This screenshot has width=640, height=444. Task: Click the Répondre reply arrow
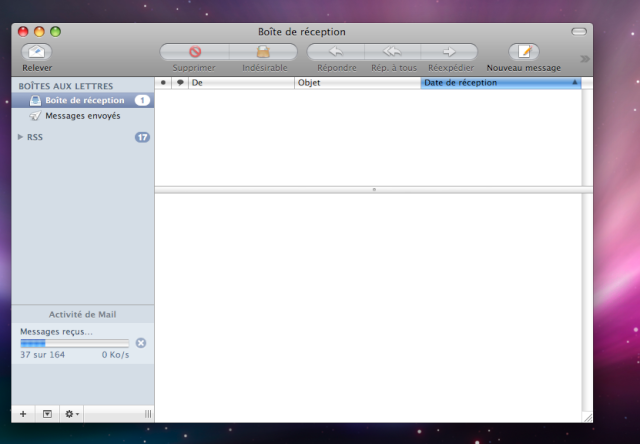click(x=336, y=52)
